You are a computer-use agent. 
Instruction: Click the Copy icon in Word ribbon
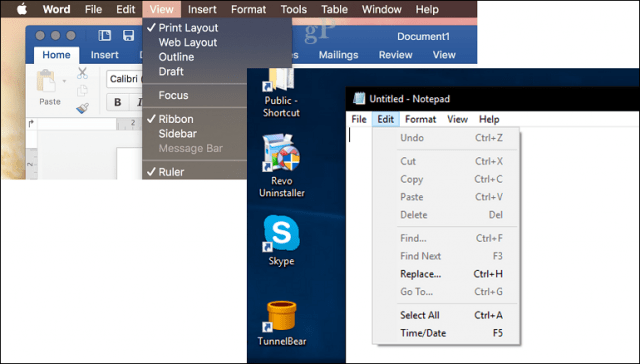click(82, 90)
